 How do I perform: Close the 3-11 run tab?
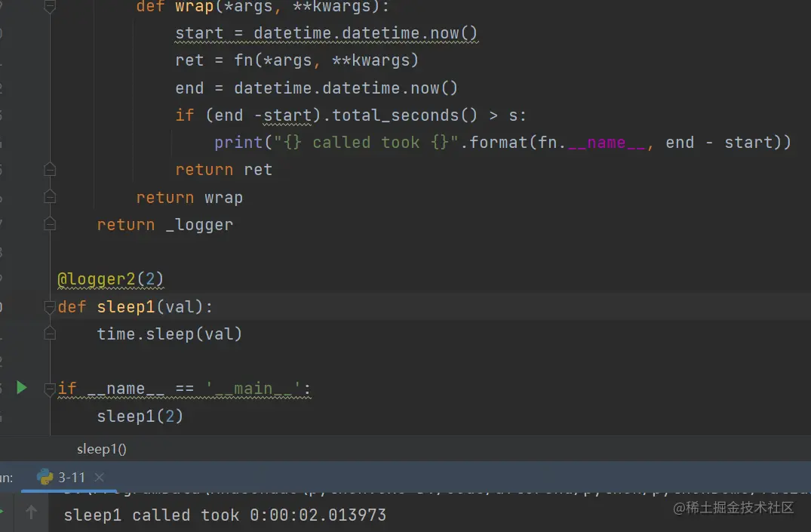click(100, 477)
